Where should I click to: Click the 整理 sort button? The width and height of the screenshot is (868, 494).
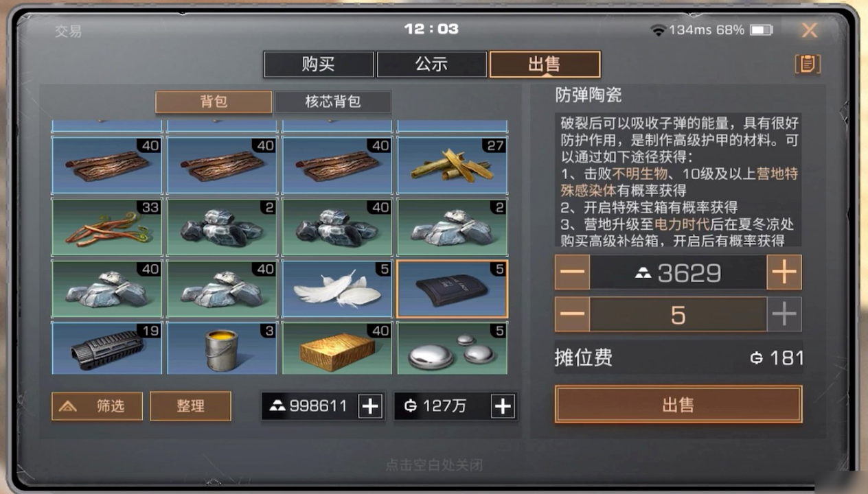coord(190,406)
